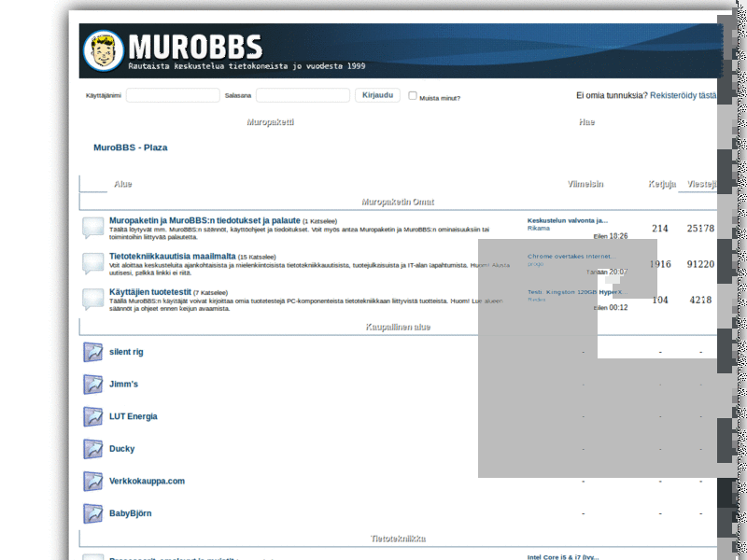
Task: Click message count 4218
Action: click(x=700, y=300)
